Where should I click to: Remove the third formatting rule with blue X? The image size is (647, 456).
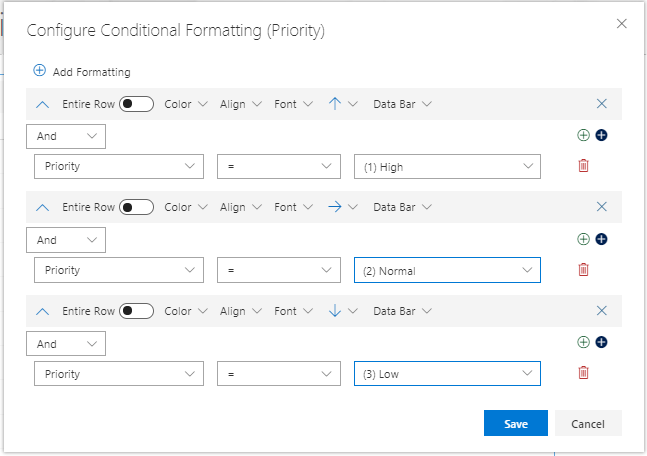click(x=601, y=310)
